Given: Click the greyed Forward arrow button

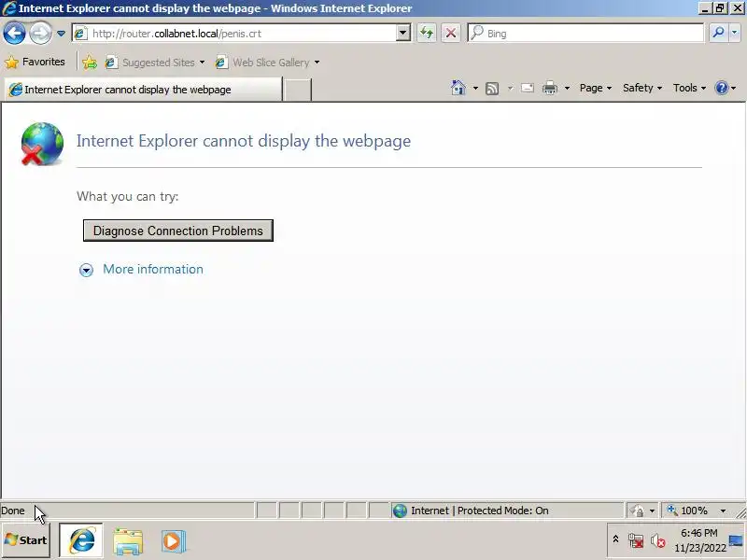Looking at the screenshot, I should pyautogui.click(x=40, y=34).
